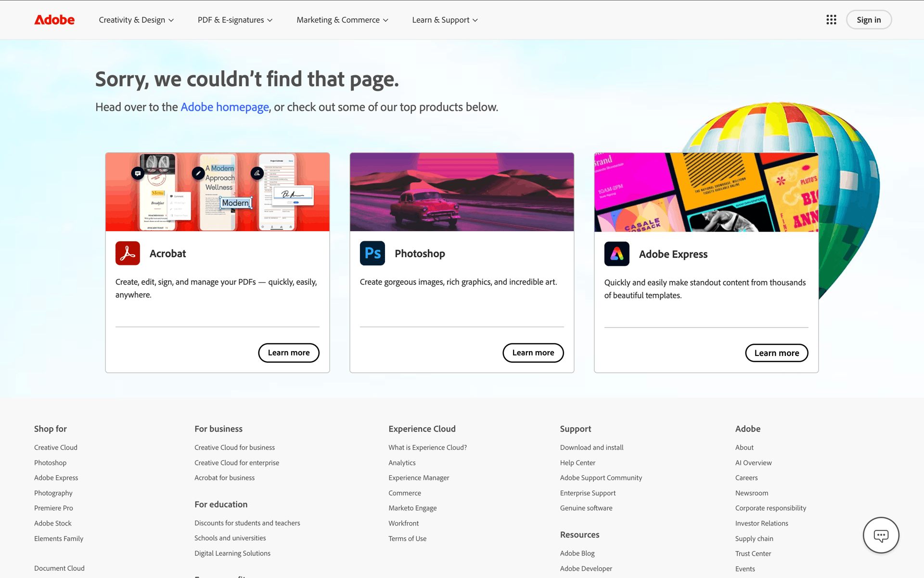The width and height of the screenshot is (924, 578).
Task: Open the Elements Family footer link
Action: [x=59, y=539]
